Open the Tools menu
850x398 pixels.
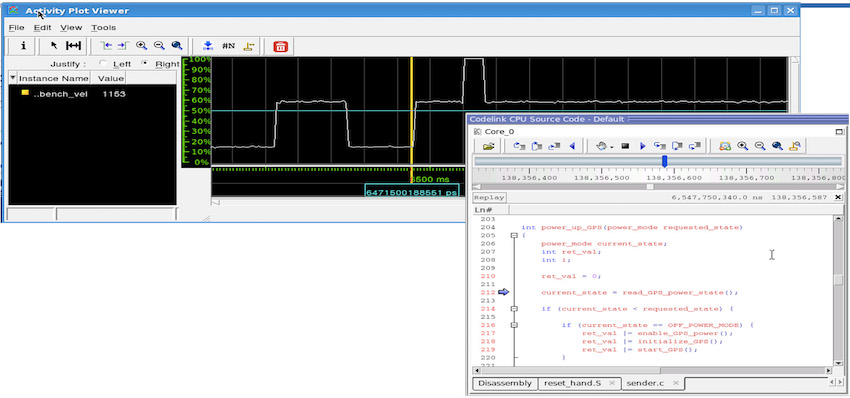[104, 27]
